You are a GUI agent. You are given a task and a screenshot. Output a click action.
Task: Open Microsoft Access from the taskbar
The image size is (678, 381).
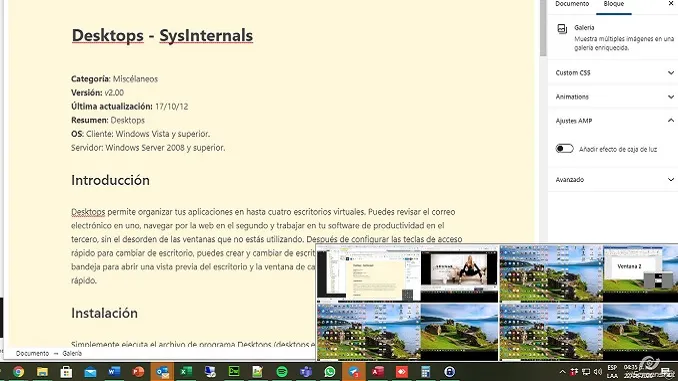378,372
